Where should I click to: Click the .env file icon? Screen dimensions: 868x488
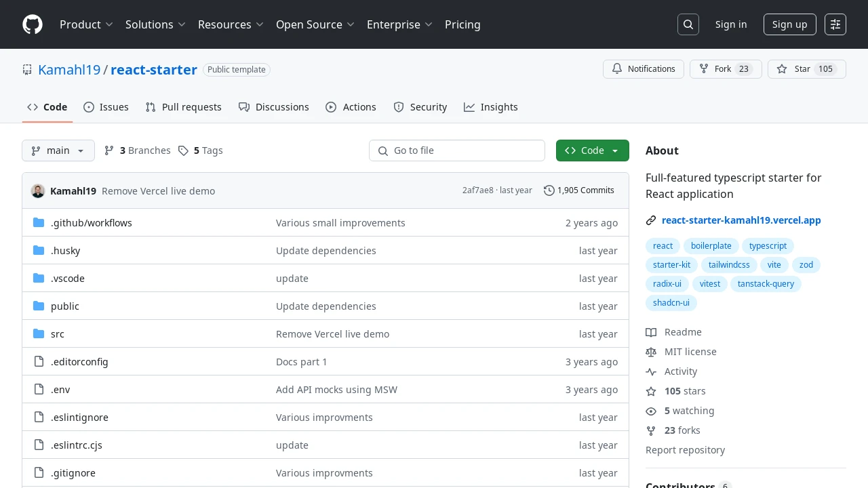39,390
